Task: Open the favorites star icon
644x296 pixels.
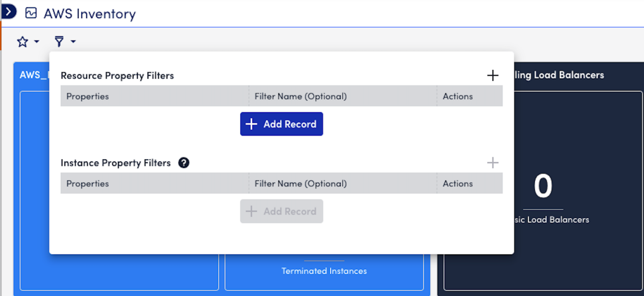Action: (22, 42)
